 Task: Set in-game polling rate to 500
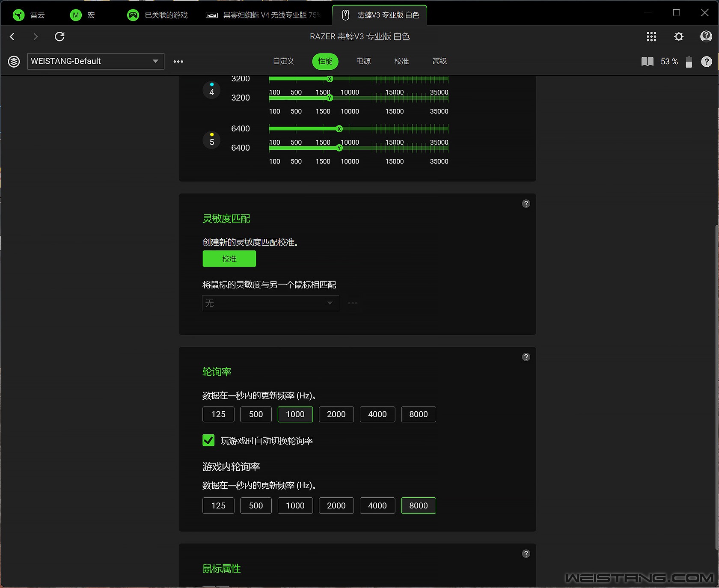pos(256,505)
